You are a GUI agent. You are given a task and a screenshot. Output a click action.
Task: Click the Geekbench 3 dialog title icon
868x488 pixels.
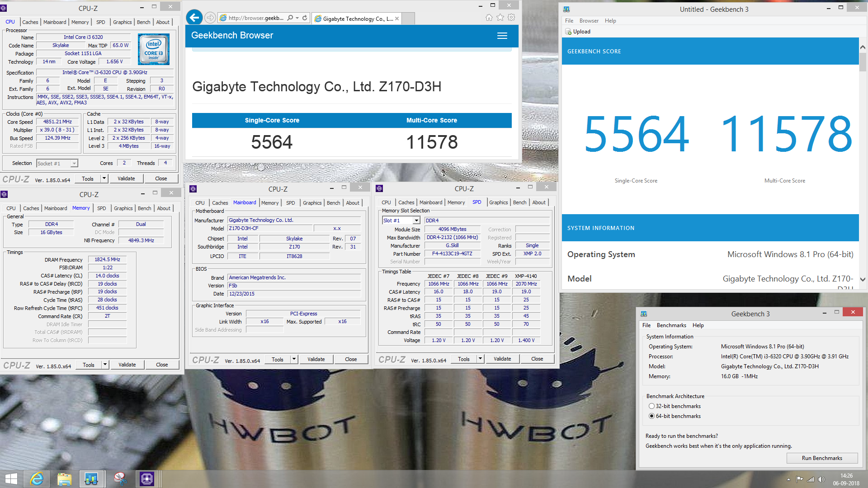[644, 314]
